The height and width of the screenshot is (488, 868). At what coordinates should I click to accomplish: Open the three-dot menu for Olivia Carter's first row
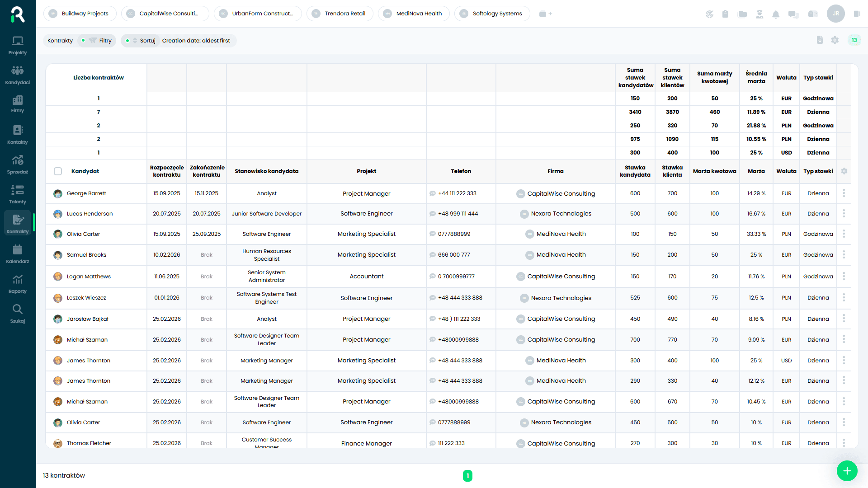click(844, 234)
